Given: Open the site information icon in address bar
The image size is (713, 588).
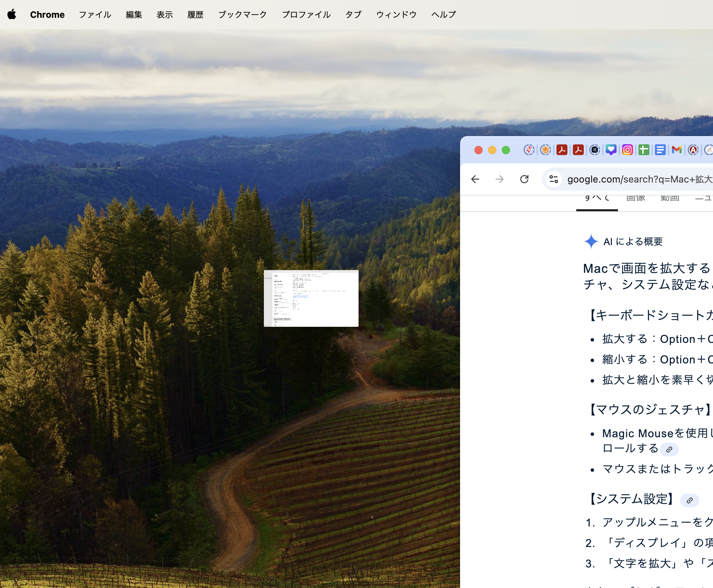Looking at the screenshot, I should pyautogui.click(x=553, y=179).
